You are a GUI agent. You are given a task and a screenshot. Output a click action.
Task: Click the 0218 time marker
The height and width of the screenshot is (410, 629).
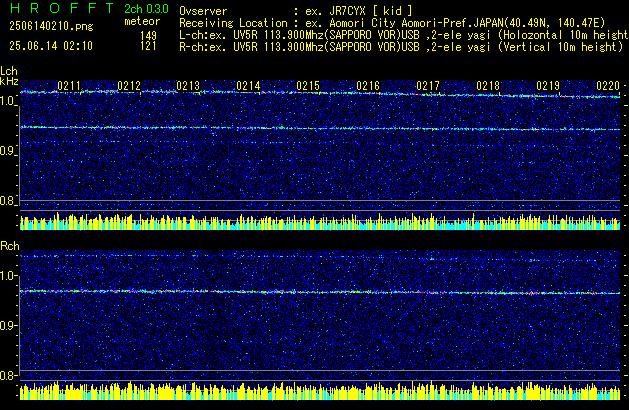point(488,86)
